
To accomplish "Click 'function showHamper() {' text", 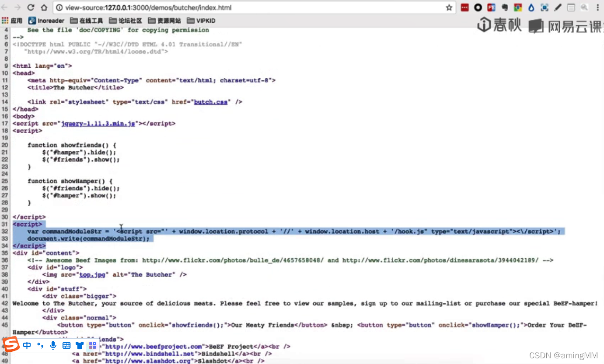I will coord(70,181).
